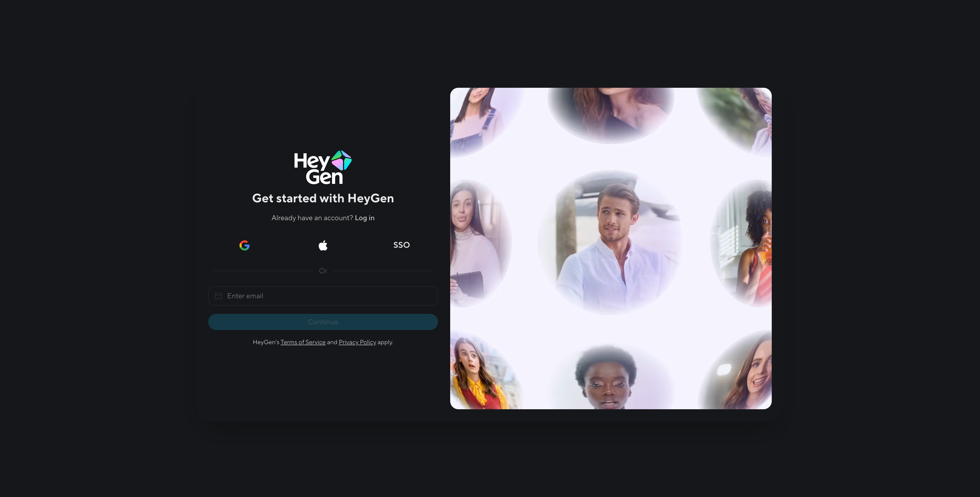
Task: Click the HeyGen logo
Action: 323,168
